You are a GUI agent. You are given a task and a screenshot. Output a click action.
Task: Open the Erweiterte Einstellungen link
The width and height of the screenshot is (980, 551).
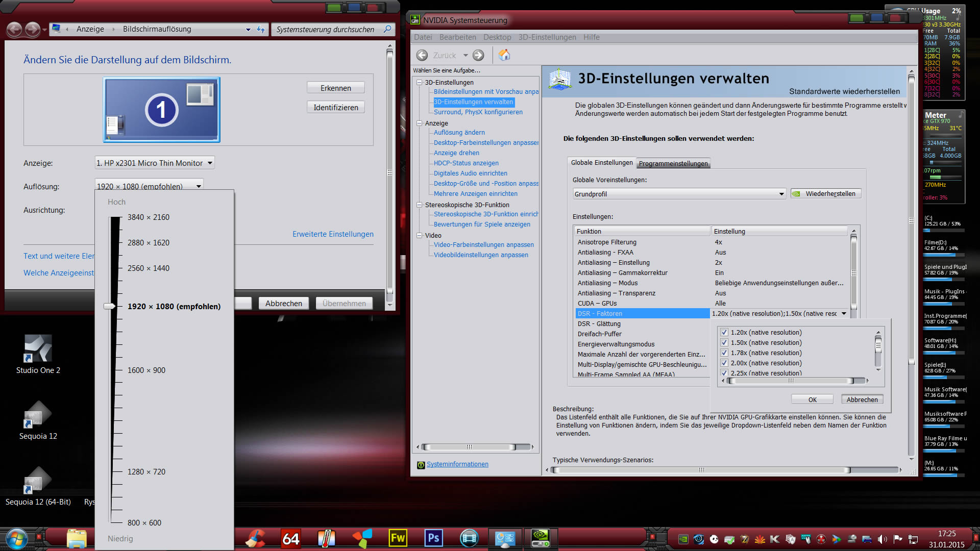pos(333,234)
